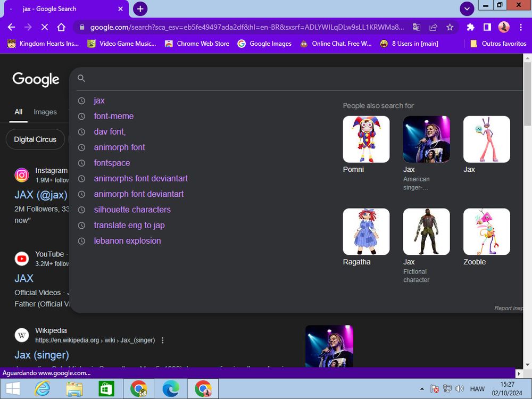Stop loading the page

[45, 27]
